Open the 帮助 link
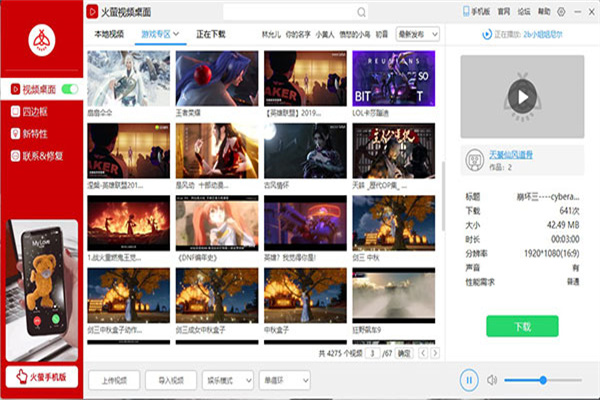 pyautogui.click(x=544, y=12)
